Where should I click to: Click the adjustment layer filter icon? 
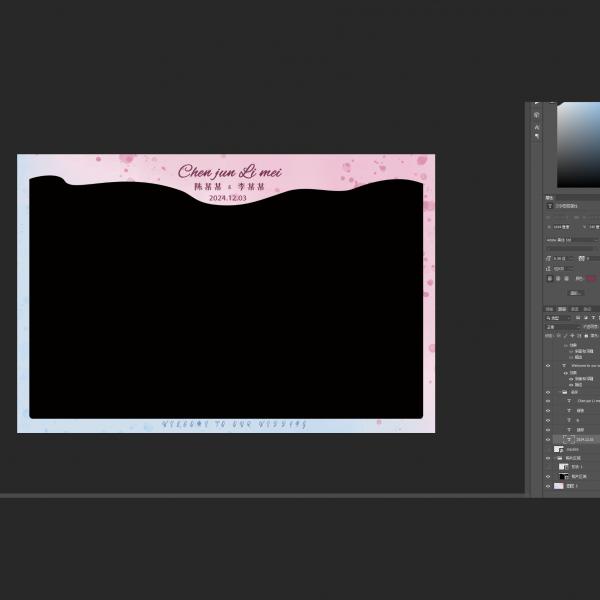click(585, 318)
